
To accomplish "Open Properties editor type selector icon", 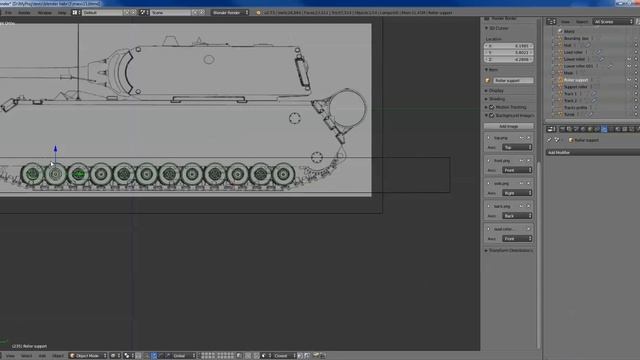I will [x=551, y=129].
